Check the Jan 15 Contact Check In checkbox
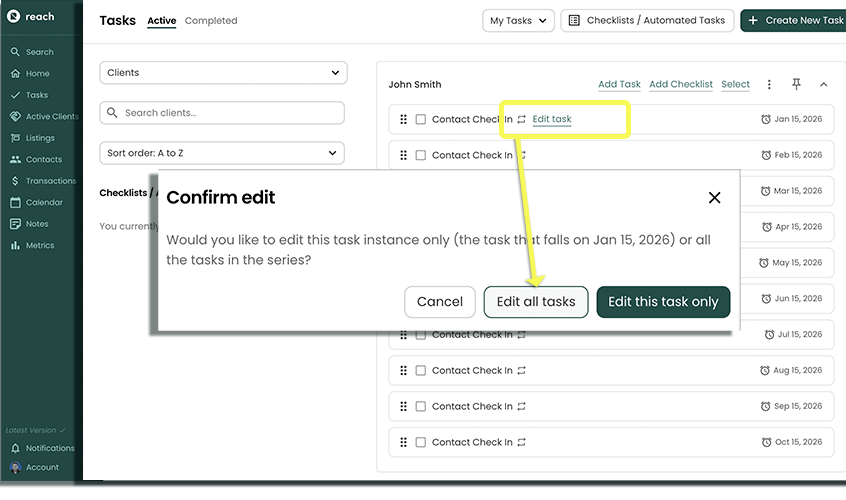This screenshot has height=500, width=846. [x=421, y=120]
